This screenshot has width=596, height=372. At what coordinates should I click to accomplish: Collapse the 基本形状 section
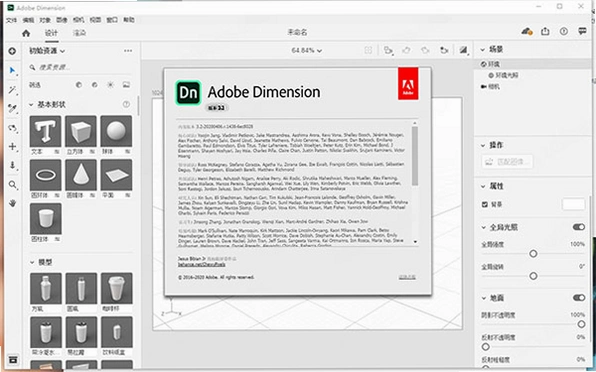32,104
